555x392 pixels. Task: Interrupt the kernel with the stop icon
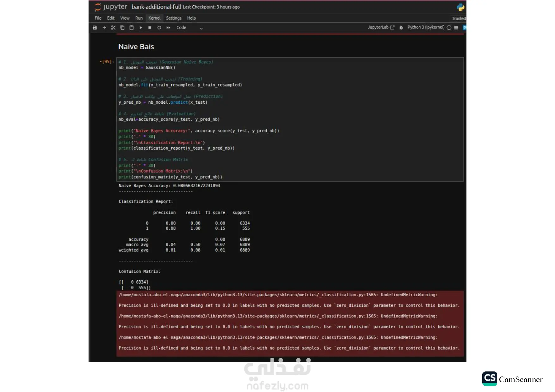pyautogui.click(x=150, y=28)
